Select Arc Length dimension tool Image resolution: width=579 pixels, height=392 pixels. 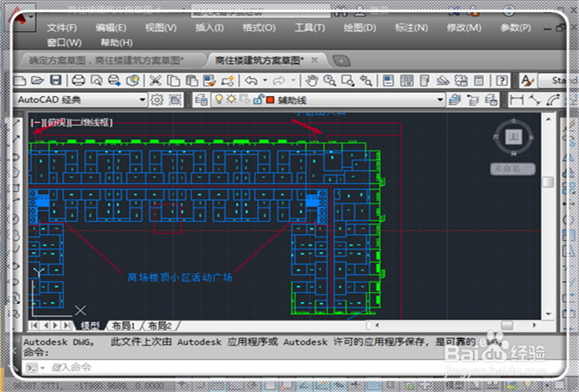(x=553, y=100)
